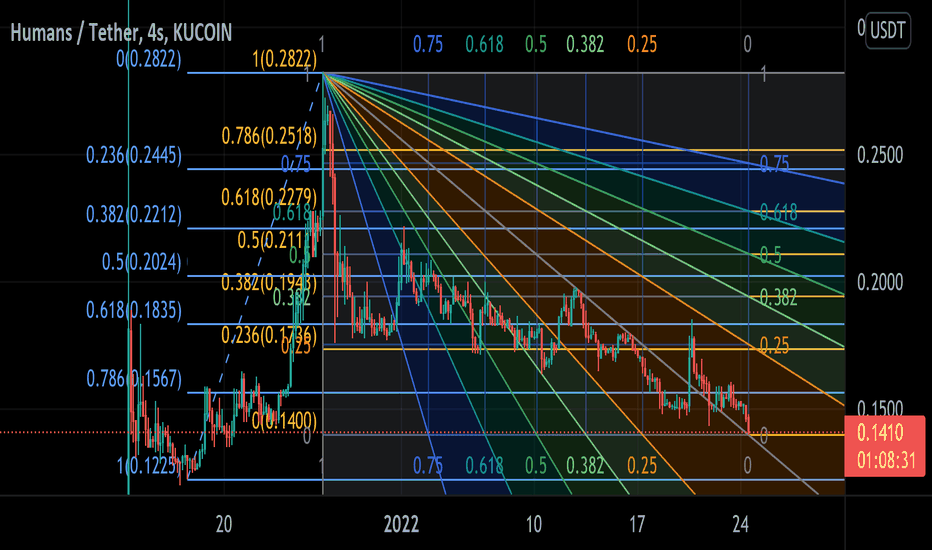932x550 pixels.
Task: Select the orange 0.236(0.1736) Fibonacci label
Action: [x=269, y=335]
